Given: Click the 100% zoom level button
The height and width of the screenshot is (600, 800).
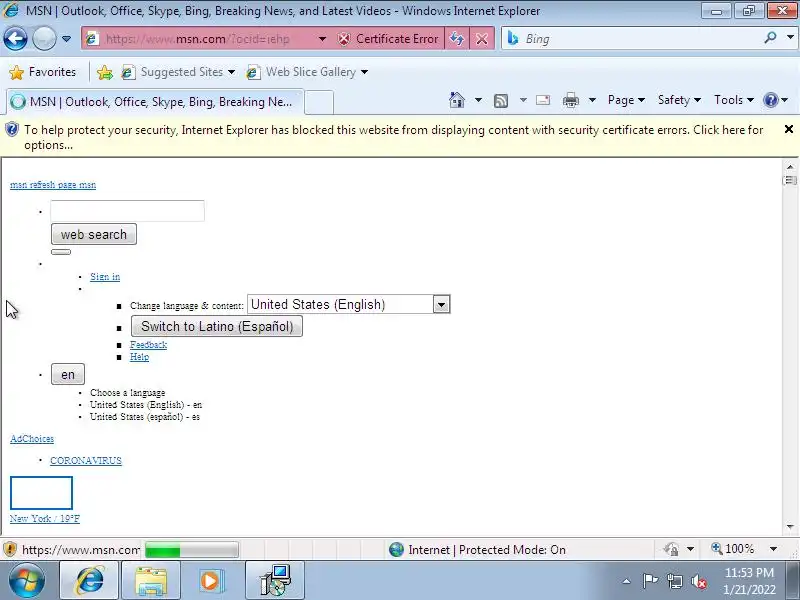Looking at the screenshot, I should [733, 549].
